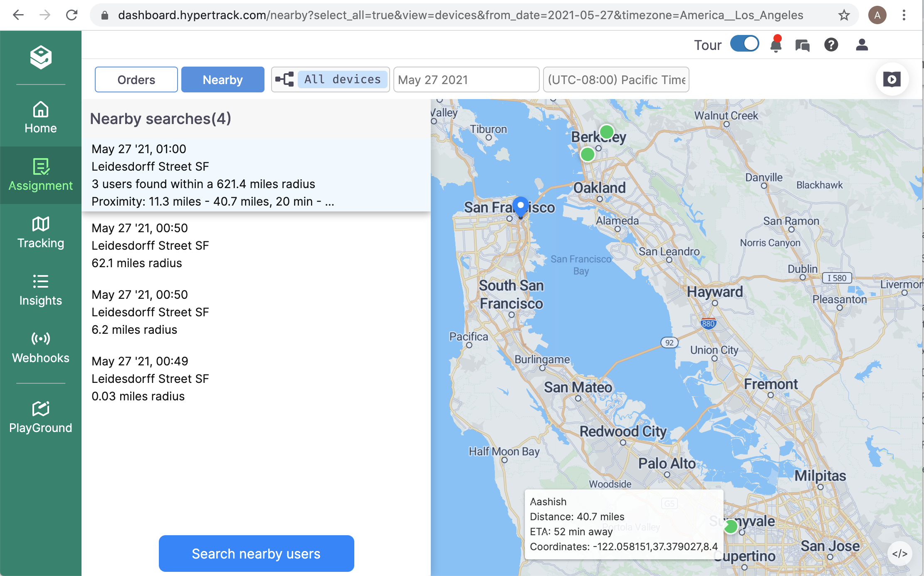Click Search nearby users button
Image resolution: width=924 pixels, height=576 pixels.
(x=256, y=553)
